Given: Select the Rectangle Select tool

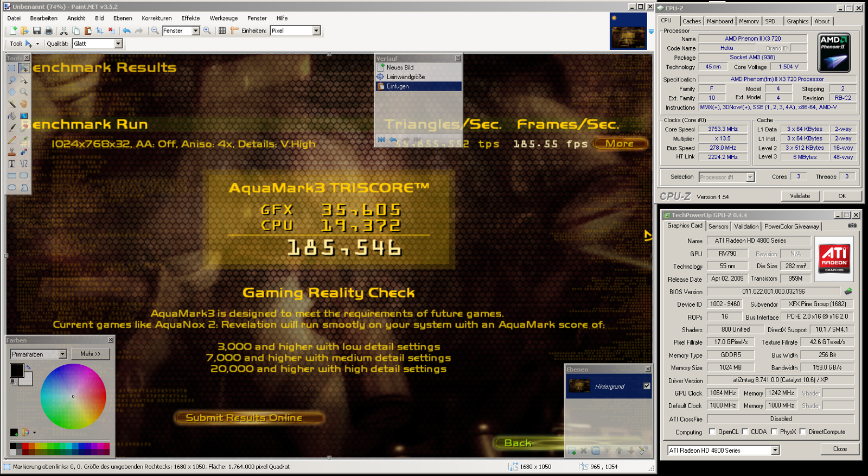Looking at the screenshot, I should (12, 68).
